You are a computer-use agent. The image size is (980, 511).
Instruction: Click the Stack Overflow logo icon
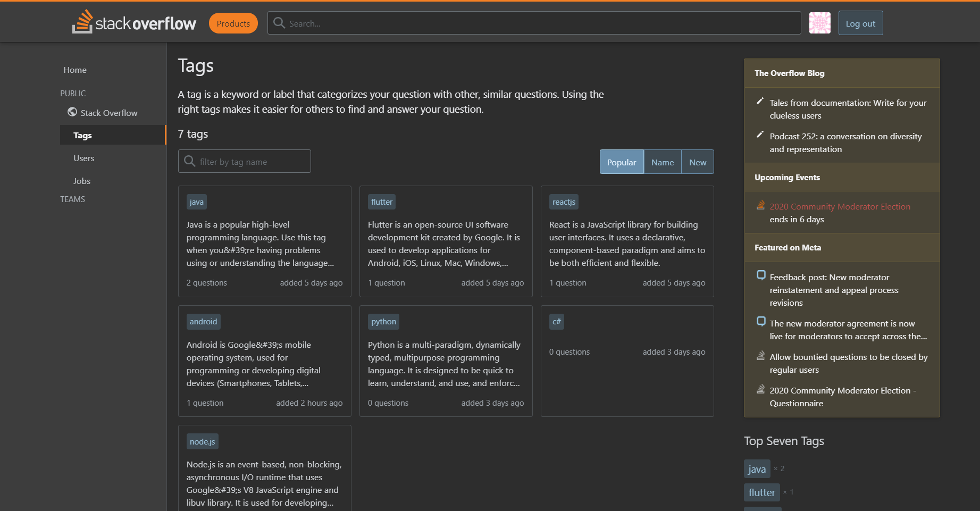pos(83,21)
